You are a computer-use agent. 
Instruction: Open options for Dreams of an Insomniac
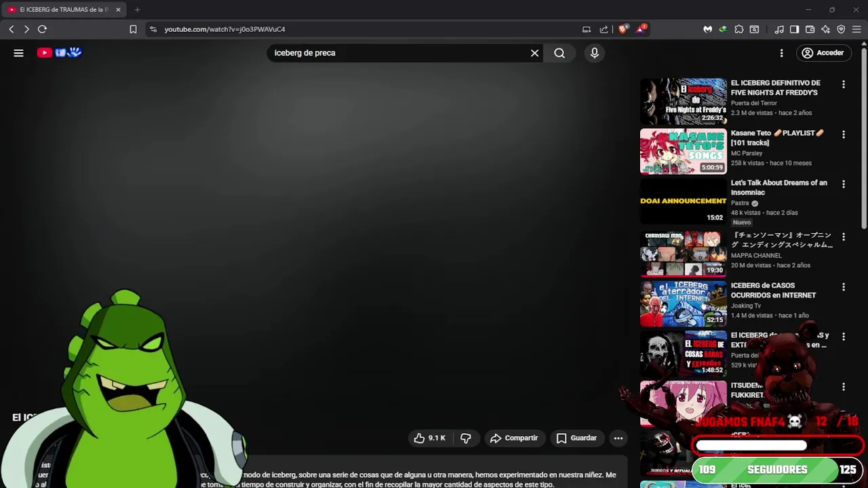[844, 184]
